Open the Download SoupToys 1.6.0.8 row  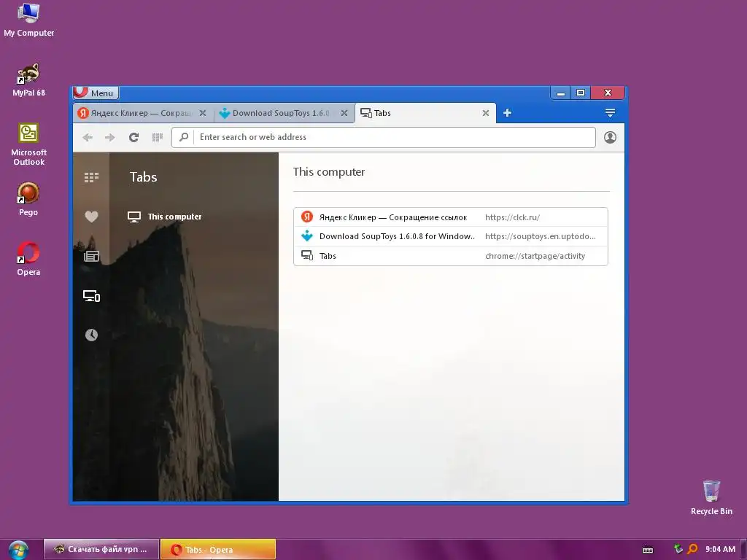tap(451, 236)
